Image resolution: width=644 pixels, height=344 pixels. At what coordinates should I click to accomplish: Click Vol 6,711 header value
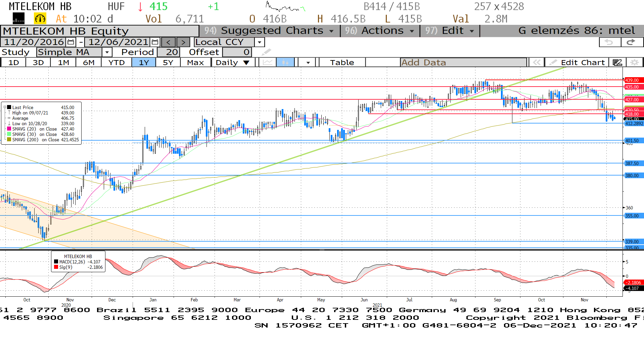175,19
